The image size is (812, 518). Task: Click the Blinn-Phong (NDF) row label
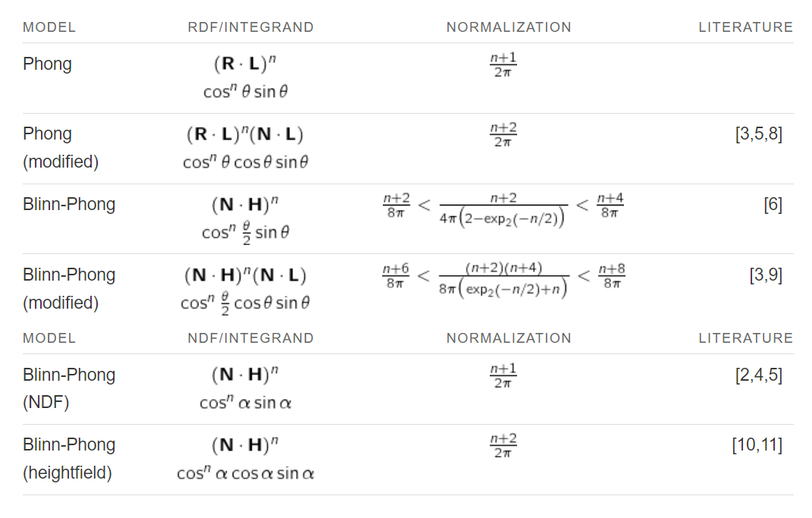[69, 388]
